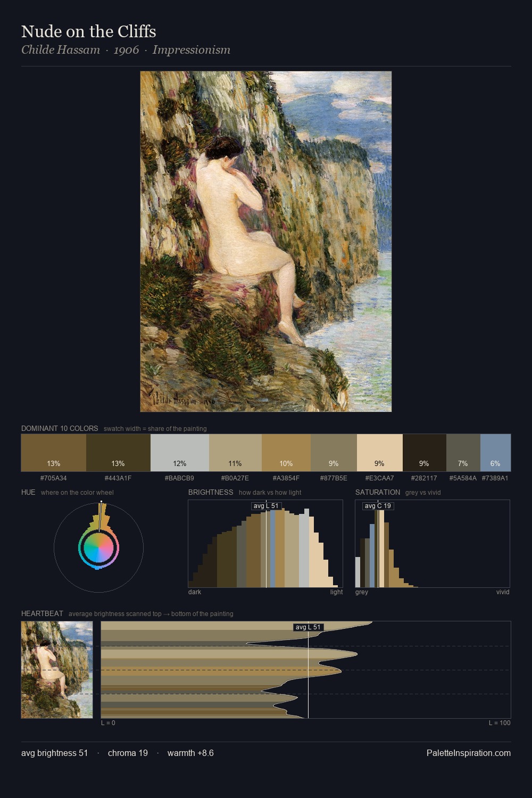Click the brightness histogram chart
532x798 pixels.
265,544
